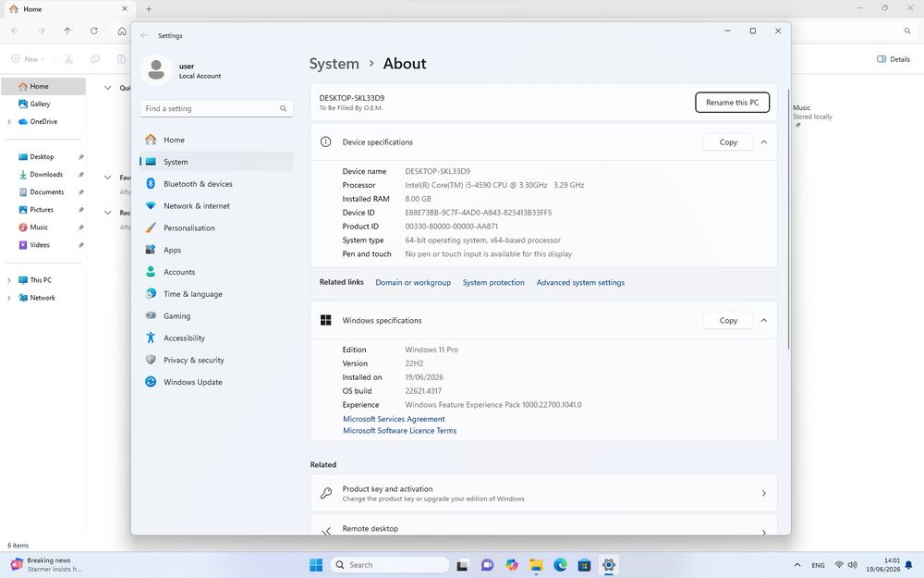Open Accessibility settings

point(216,338)
